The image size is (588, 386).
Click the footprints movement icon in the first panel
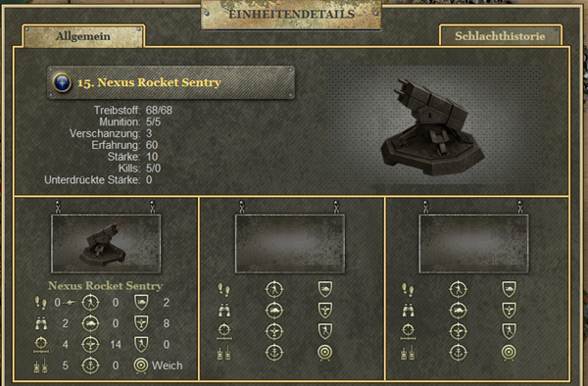[40, 303]
